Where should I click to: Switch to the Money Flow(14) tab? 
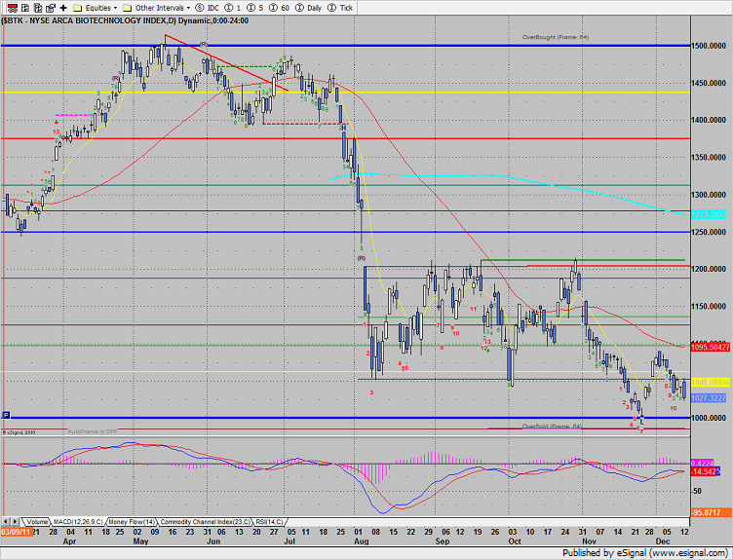(132, 522)
